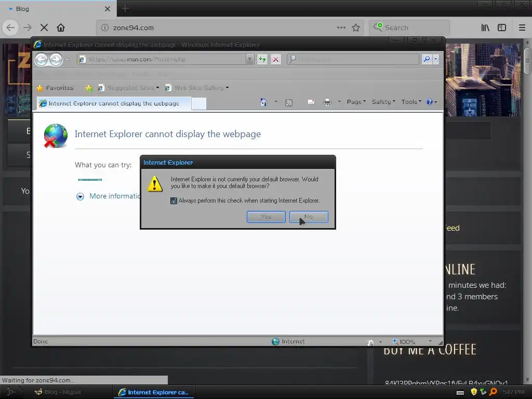Click site information icon beside zone94.com

tap(105, 28)
